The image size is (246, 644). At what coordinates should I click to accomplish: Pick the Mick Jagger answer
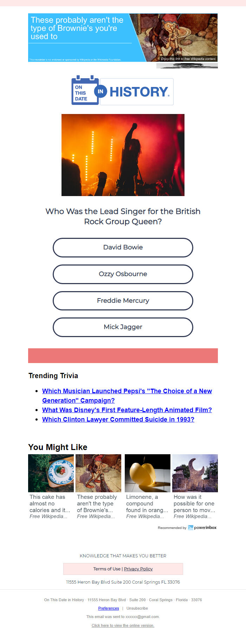123,327
